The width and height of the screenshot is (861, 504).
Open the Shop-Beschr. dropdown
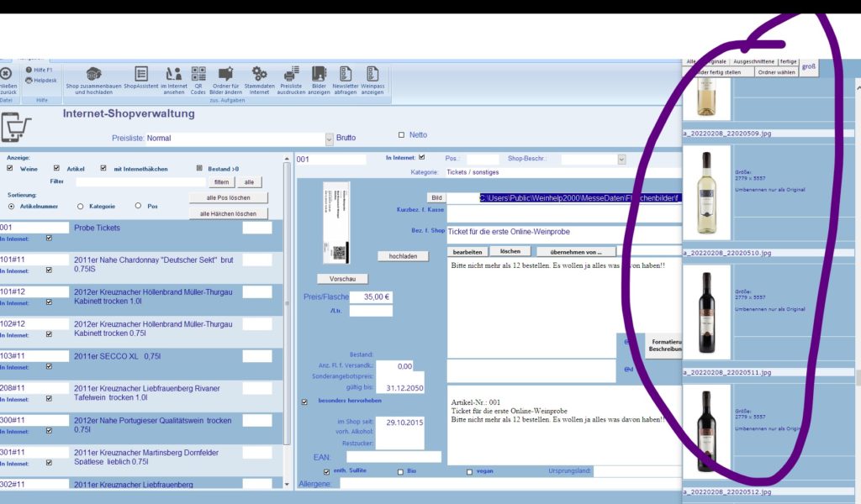tap(621, 159)
